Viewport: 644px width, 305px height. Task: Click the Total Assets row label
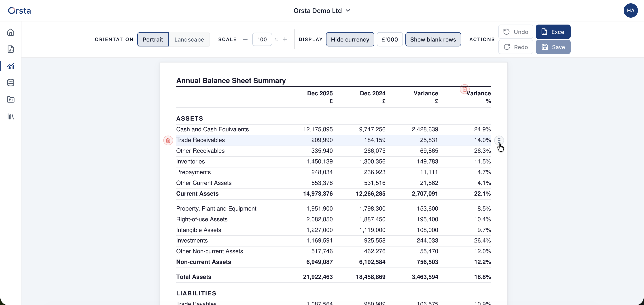click(x=193, y=277)
